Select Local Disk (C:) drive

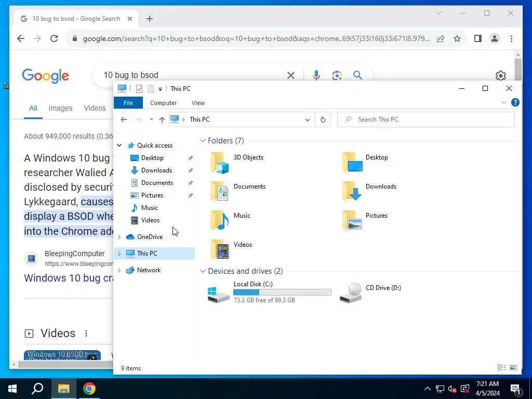click(x=269, y=292)
